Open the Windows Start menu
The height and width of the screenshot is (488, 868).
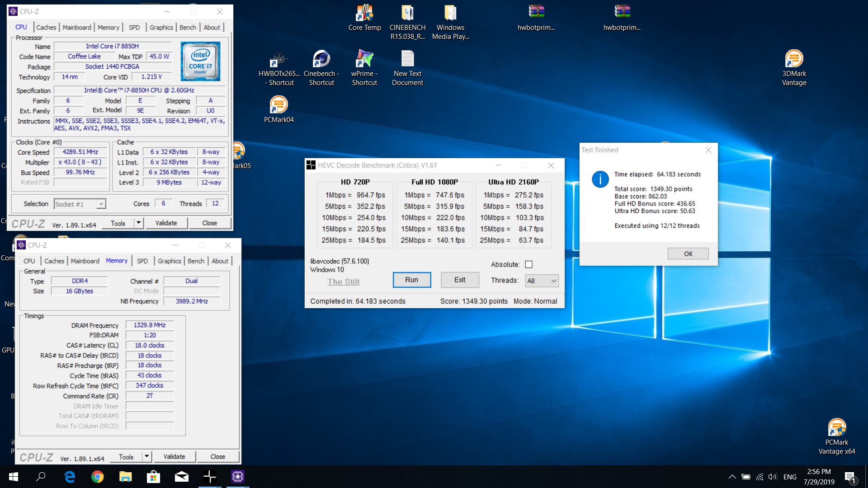[x=14, y=477]
